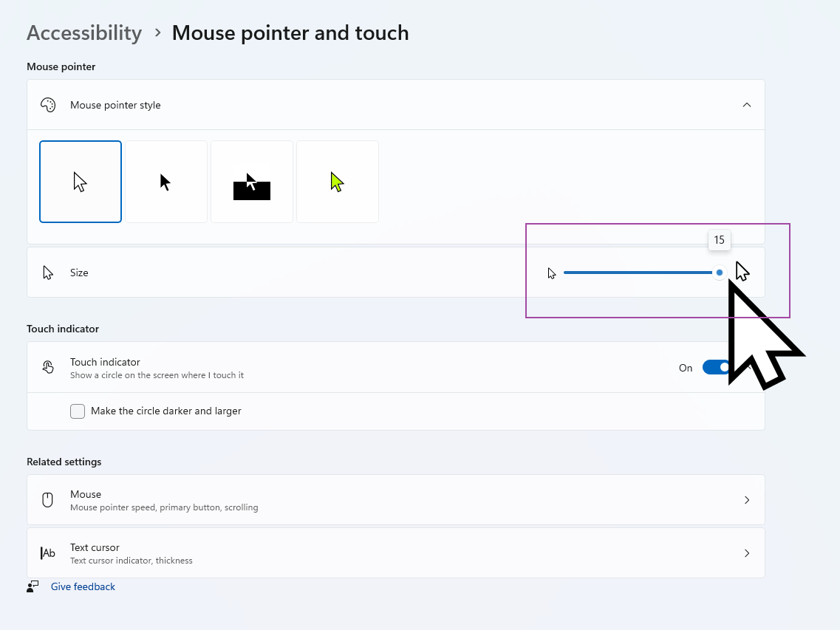Go back to Accessibility breadcrumb
The height and width of the screenshot is (630, 840).
[x=84, y=33]
